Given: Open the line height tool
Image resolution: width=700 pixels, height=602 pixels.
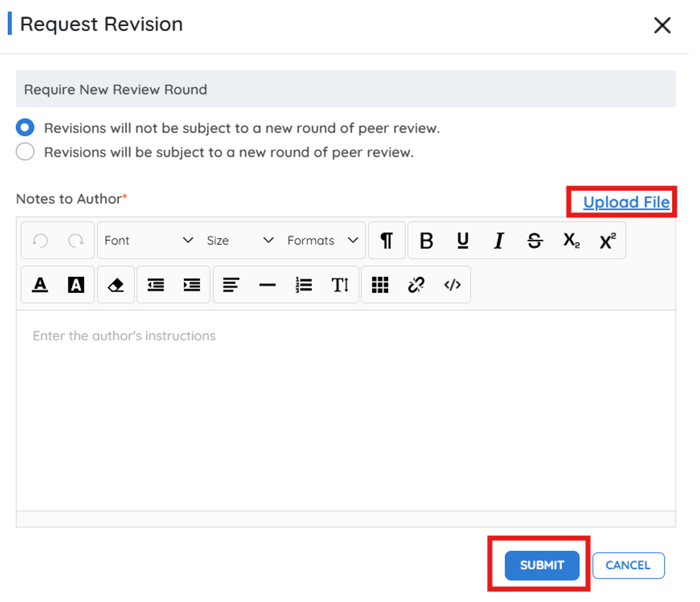Looking at the screenshot, I should (x=340, y=285).
